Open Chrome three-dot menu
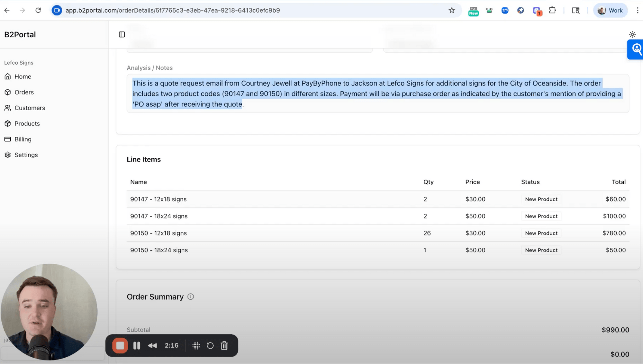This screenshot has height=364, width=643. (637, 10)
